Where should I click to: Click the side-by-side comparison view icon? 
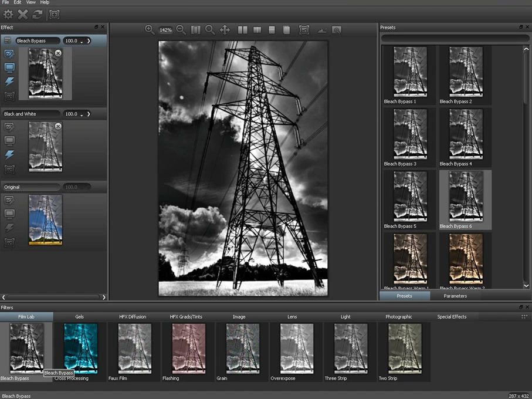[x=242, y=30]
